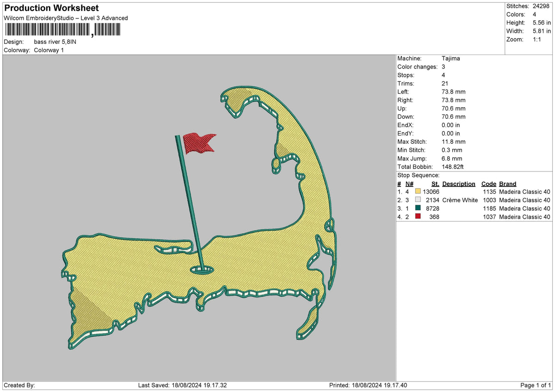Click the yellow swatch for thread 1135

point(418,192)
